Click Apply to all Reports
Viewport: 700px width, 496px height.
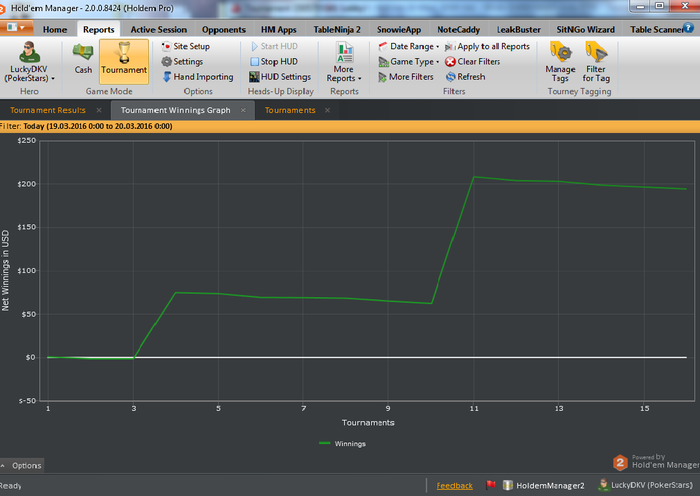[487, 46]
